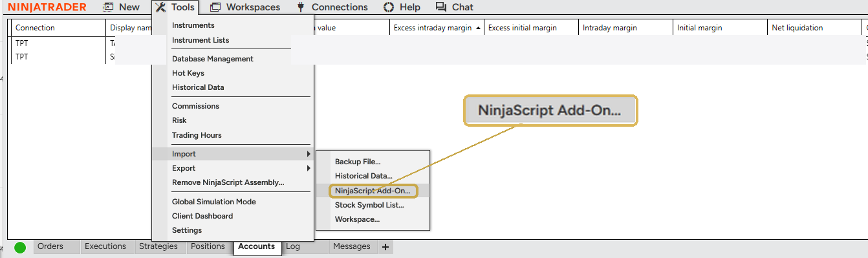Add a new tab with the plus button
This screenshot has height=258, width=868.
[x=385, y=247]
